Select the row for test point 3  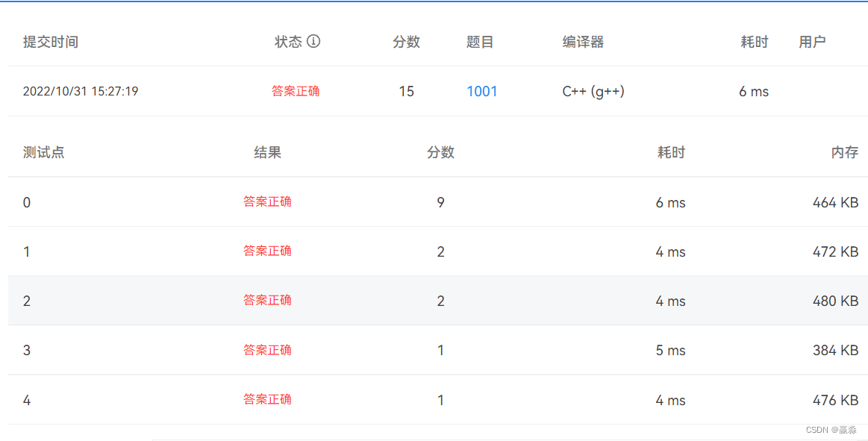[433, 350]
